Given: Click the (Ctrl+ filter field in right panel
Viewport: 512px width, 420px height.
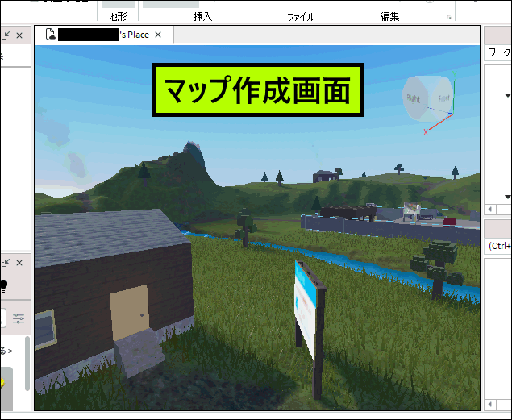Looking at the screenshot, I should tap(499, 246).
